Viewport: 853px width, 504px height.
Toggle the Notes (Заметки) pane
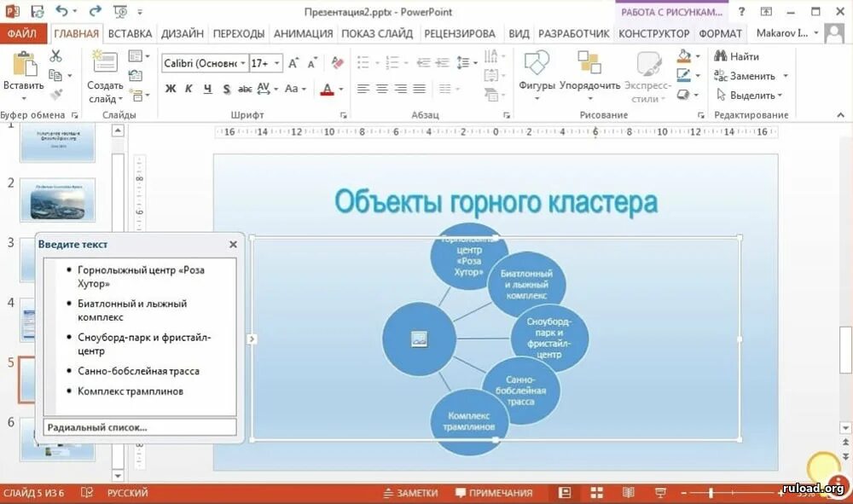[411, 493]
